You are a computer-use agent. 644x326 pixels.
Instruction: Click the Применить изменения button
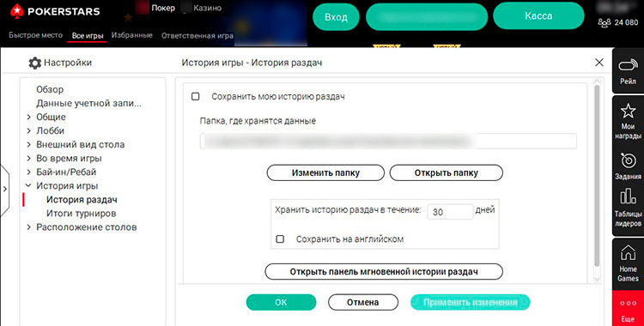click(x=471, y=302)
